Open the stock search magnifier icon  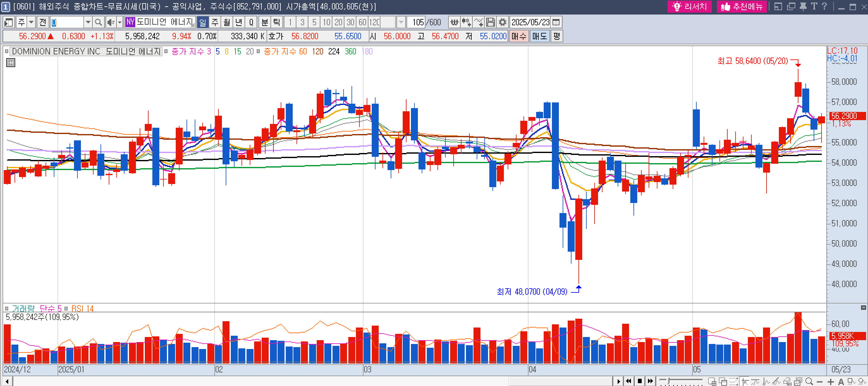(x=98, y=22)
